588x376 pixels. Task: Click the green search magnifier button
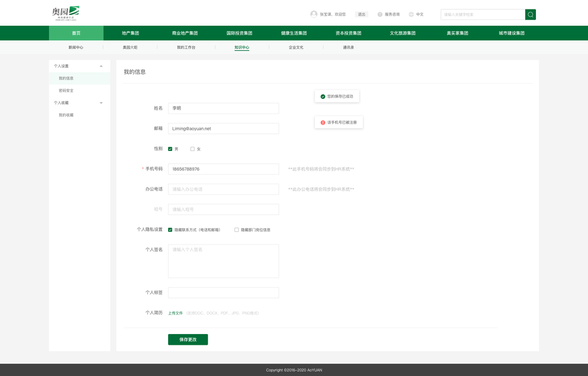[530, 14]
